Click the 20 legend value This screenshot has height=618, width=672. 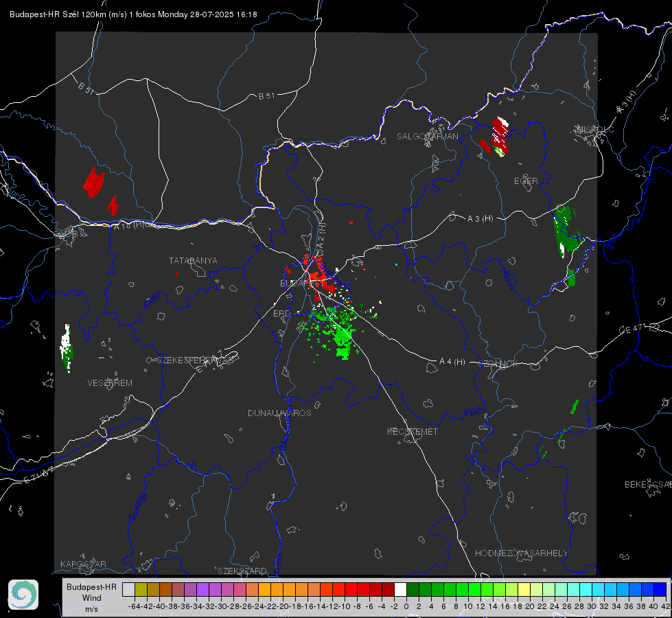tap(530, 606)
